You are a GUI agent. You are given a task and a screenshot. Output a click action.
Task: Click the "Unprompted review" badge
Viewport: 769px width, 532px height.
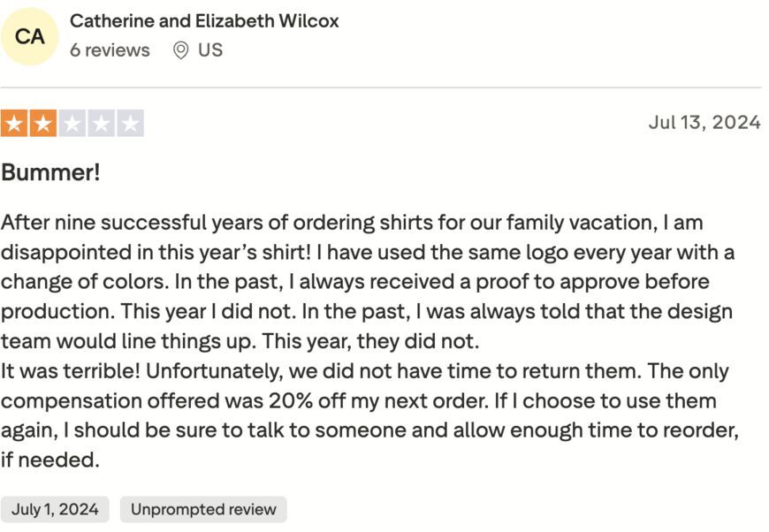point(203,509)
